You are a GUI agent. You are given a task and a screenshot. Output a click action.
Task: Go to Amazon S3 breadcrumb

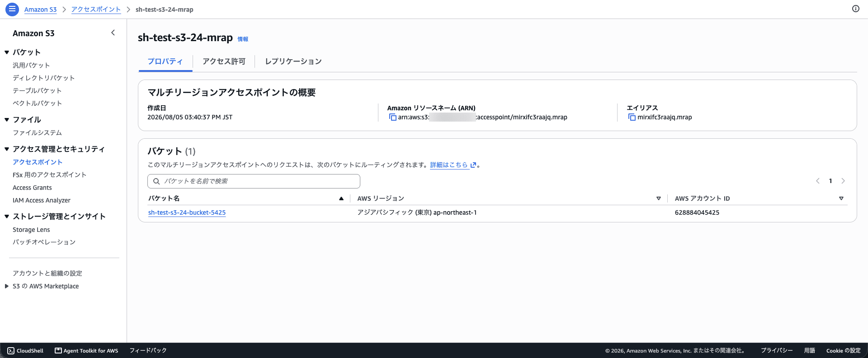point(40,9)
